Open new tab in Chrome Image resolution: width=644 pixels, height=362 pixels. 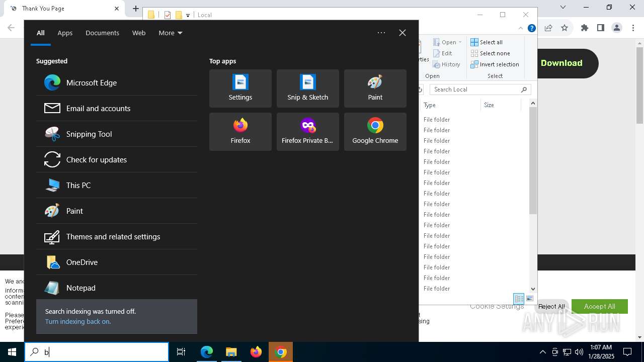point(136,9)
